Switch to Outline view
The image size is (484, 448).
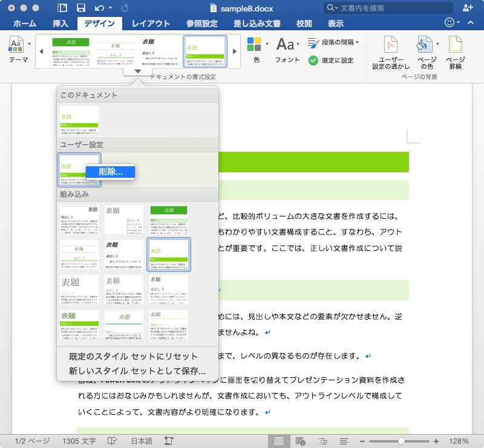322,441
